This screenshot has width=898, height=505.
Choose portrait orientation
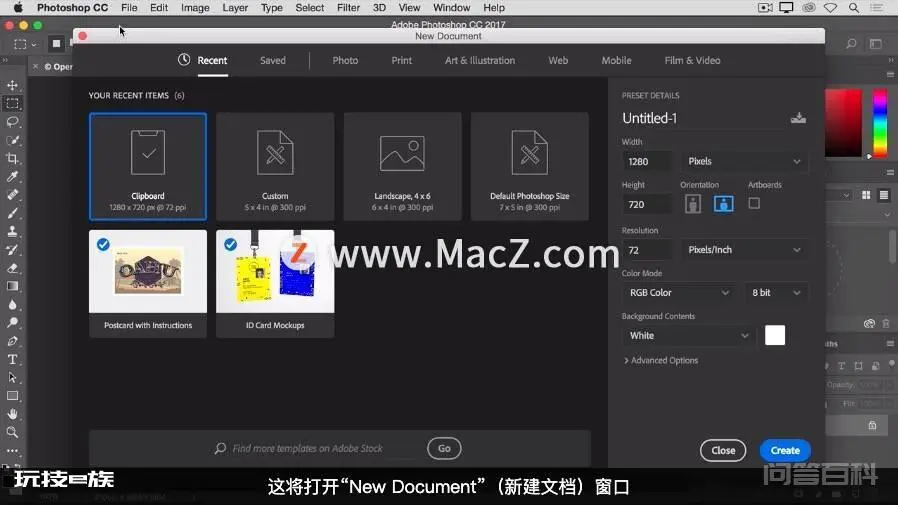tap(693, 204)
